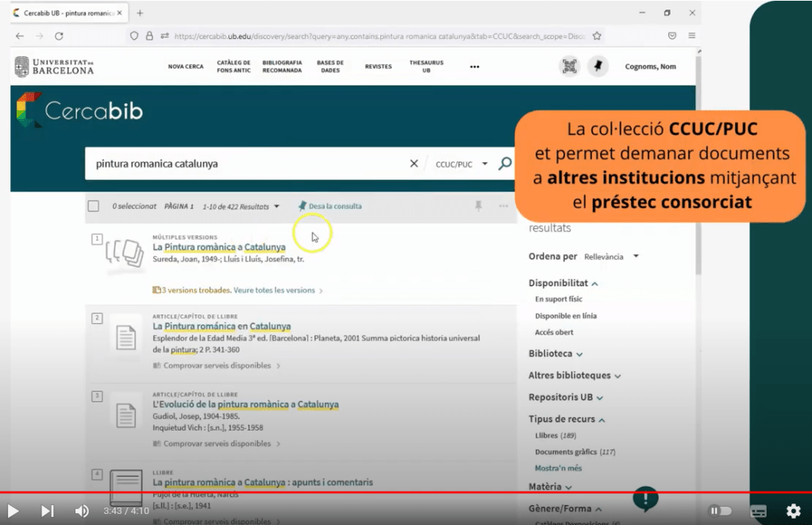The width and height of the screenshot is (812, 525).
Task: Open the Ordena per Rellevància dropdown
Action: pos(611,257)
